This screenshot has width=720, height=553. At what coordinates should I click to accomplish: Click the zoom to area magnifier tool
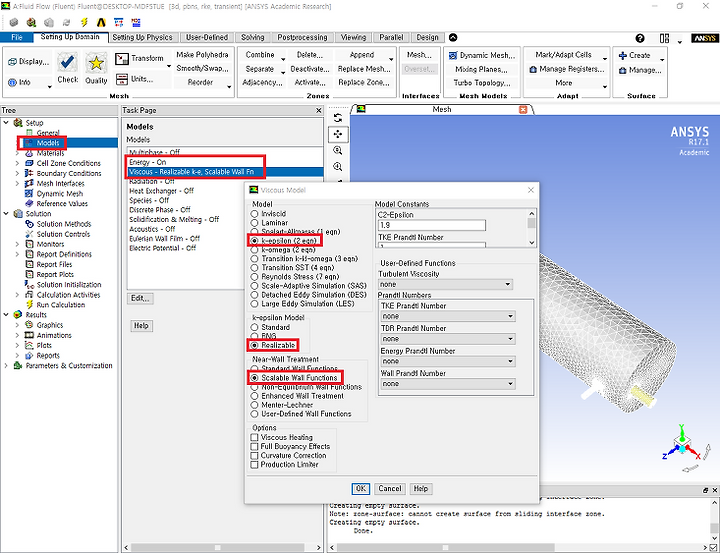click(x=338, y=166)
